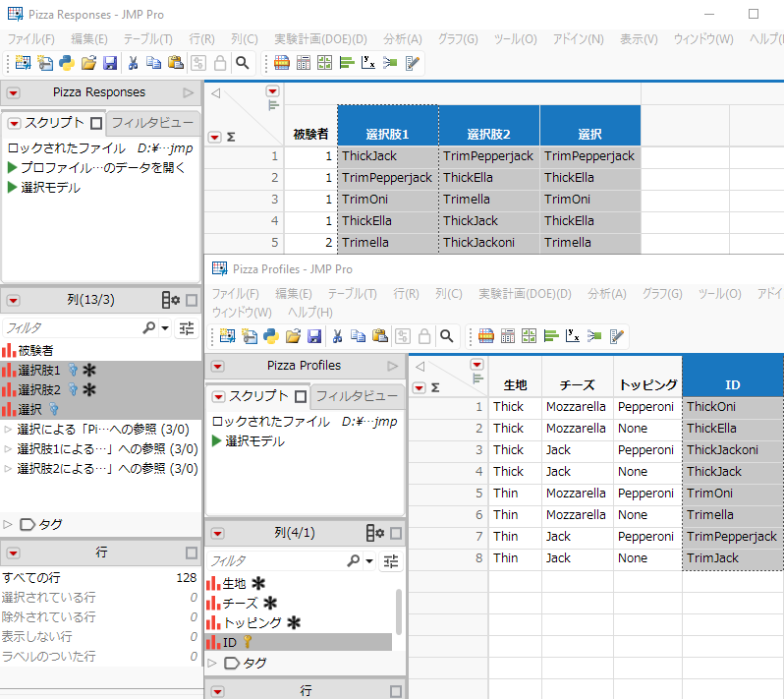Click Python icon in Pizza Profiles toolbar

[x=271, y=336]
